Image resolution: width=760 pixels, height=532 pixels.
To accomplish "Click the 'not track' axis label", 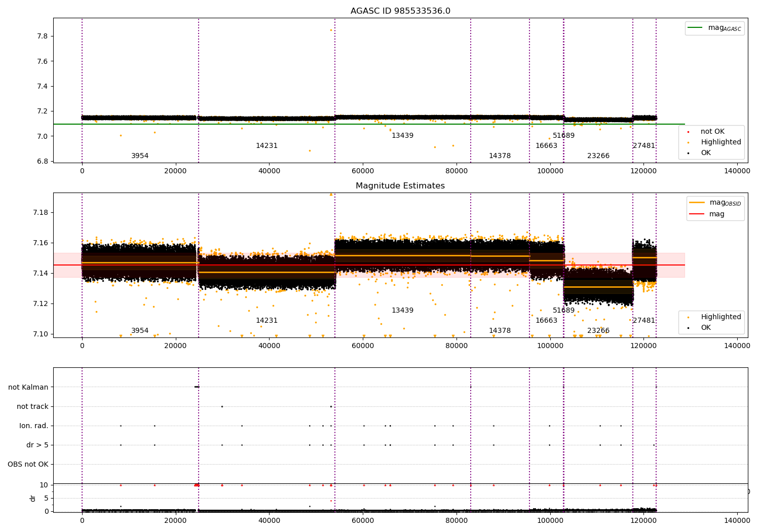I will tap(32, 406).
